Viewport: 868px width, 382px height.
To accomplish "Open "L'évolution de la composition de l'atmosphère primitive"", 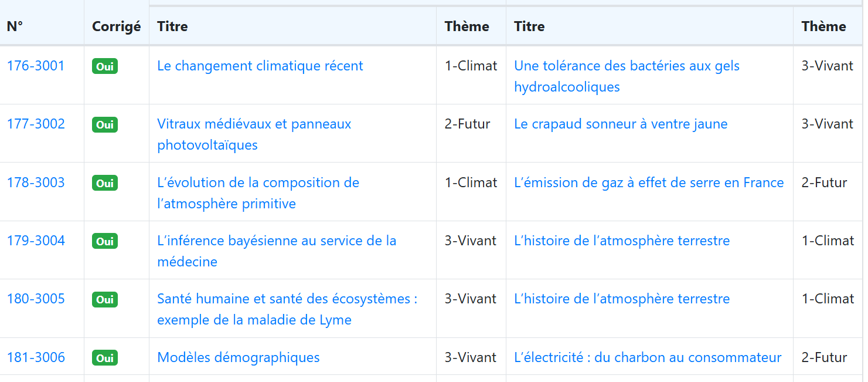I will (x=258, y=183).
